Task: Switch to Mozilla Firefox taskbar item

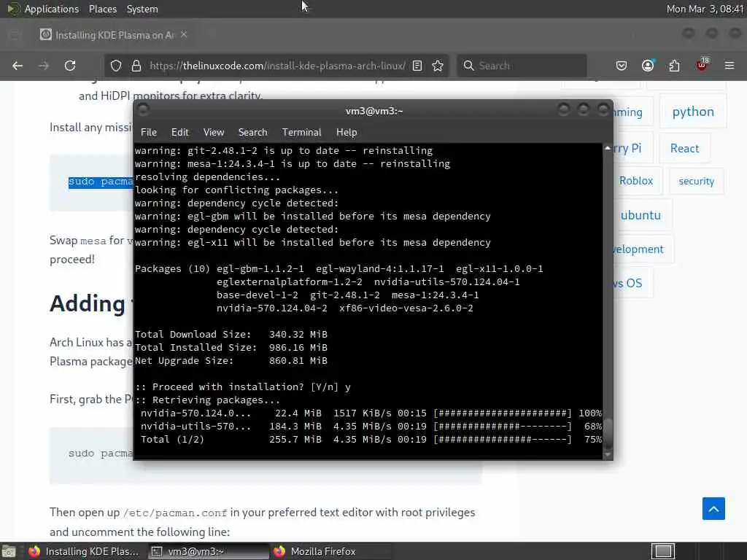Action: 330,551
